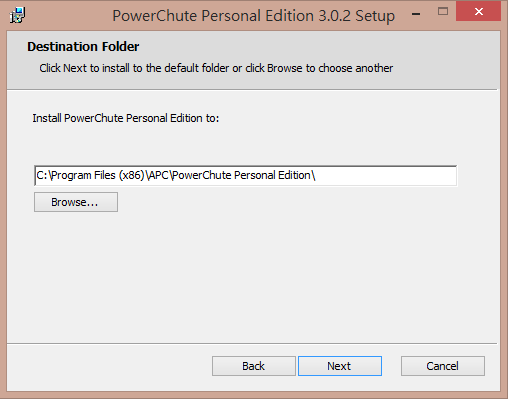Open the Browse... folder chooser
Image resolution: width=508 pixels, height=399 pixels.
pyautogui.click(x=76, y=202)
